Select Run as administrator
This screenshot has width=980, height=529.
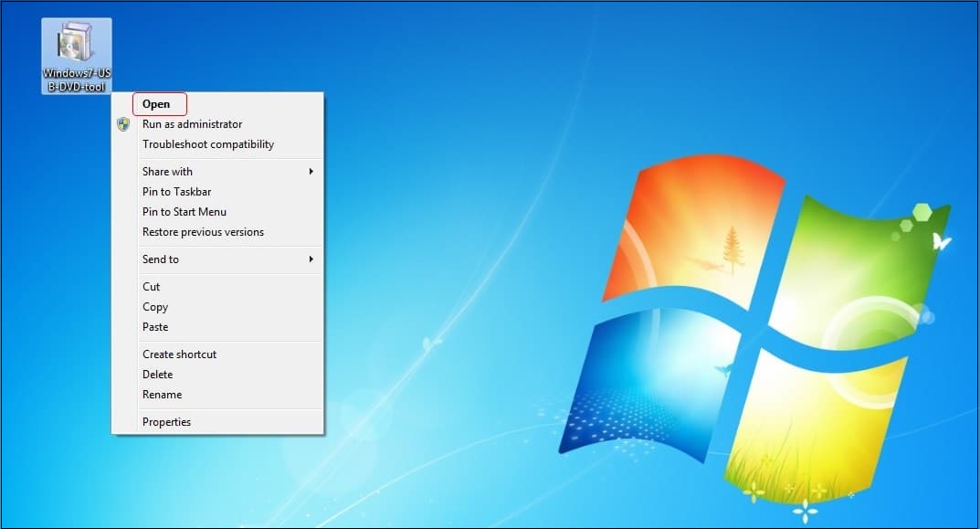tap(217, 124)
